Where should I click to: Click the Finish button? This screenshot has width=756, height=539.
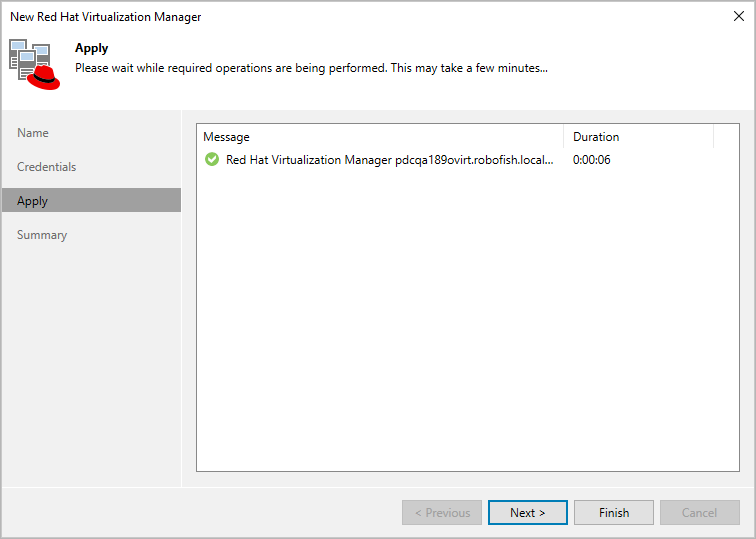[x=614, y=513]
